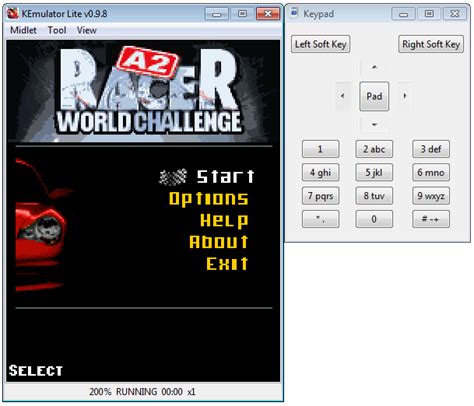Maximize the KEmulator Lite window
The width and height of the screenshot is (474, 406).
pyautogui.click(x=242, y=14)
